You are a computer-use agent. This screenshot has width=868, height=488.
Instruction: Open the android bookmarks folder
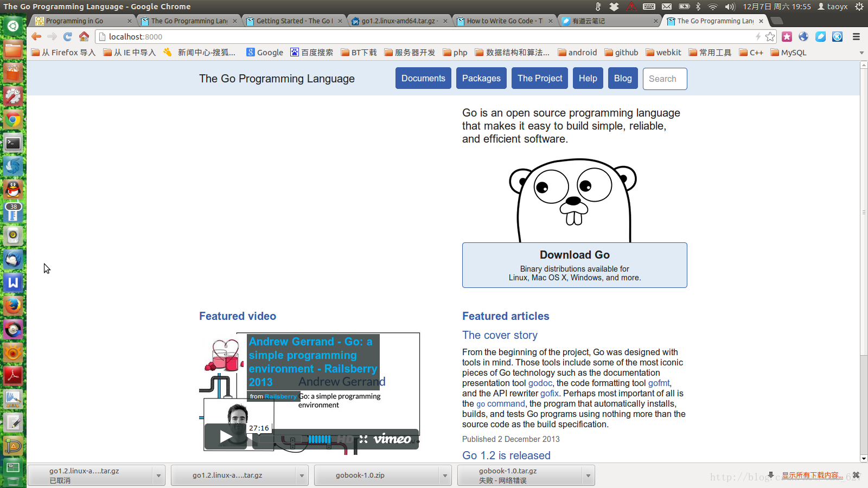point(577,53)
